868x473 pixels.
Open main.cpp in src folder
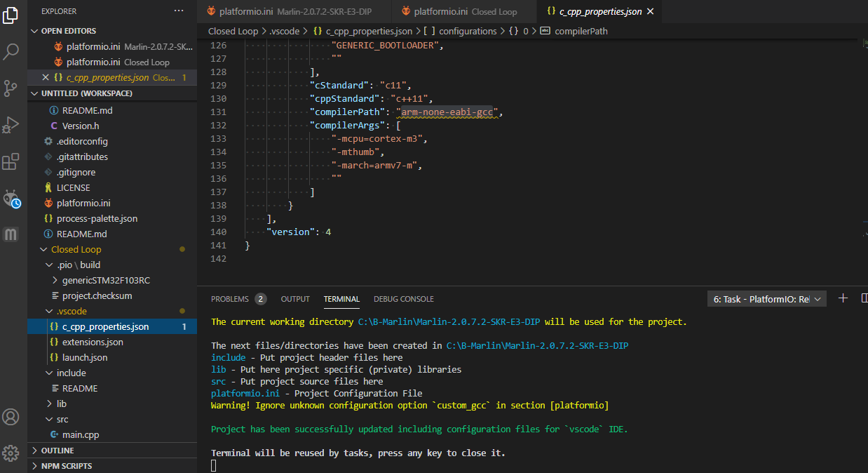pos(112,434)
